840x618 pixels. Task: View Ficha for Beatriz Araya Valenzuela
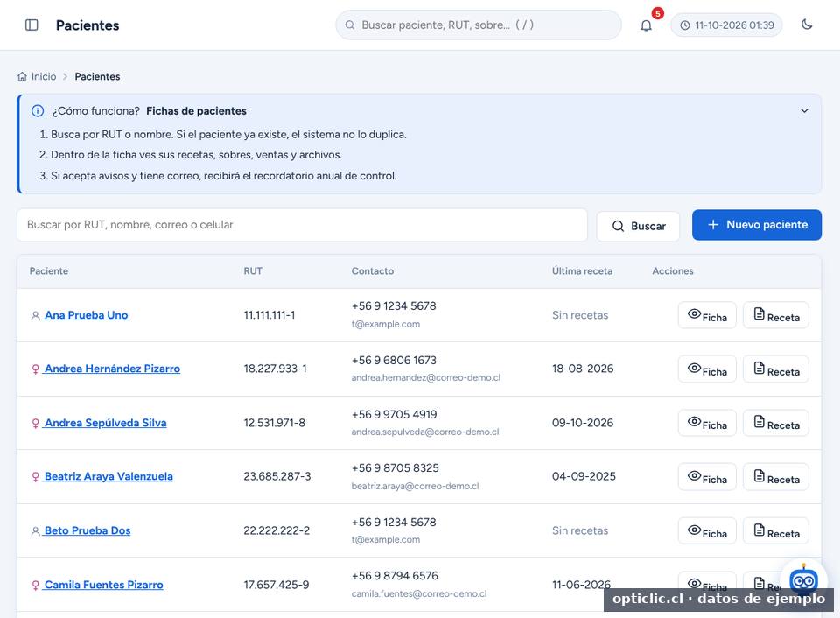(x=707, y=477)
